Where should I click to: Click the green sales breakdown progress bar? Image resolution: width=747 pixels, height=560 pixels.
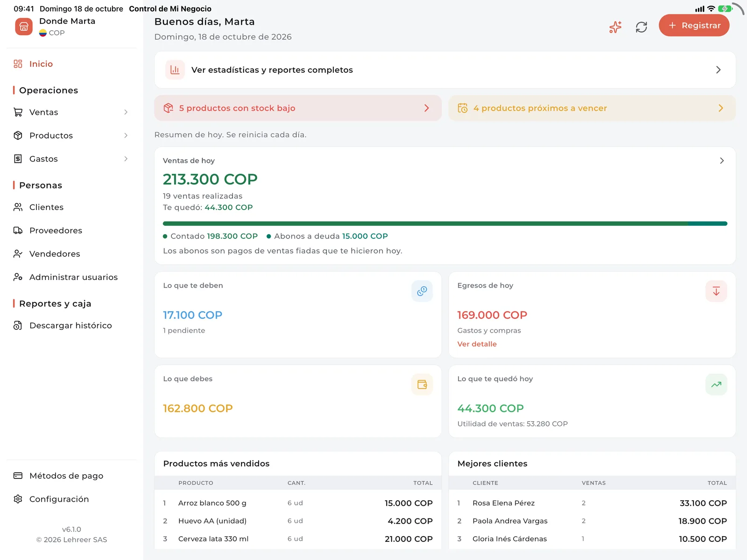(x=445, y=224)
